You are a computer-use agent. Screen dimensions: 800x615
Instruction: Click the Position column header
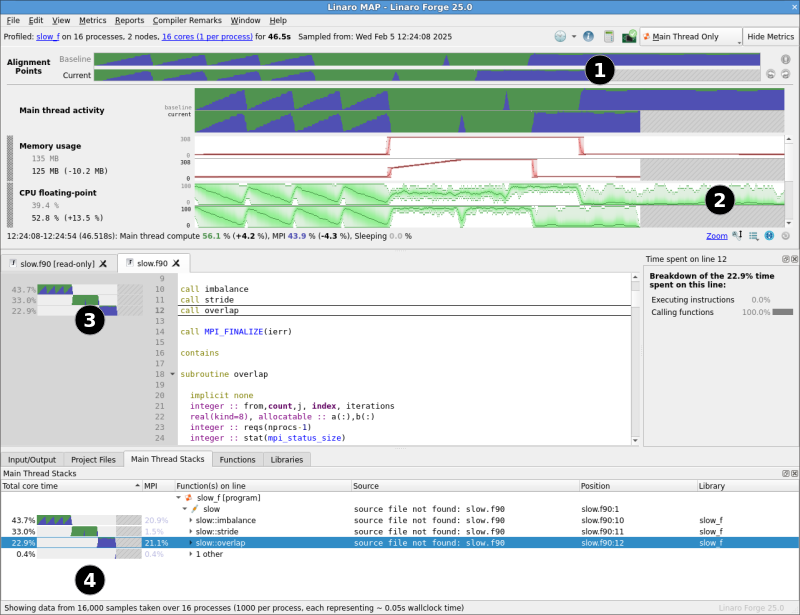click(638, 486)
